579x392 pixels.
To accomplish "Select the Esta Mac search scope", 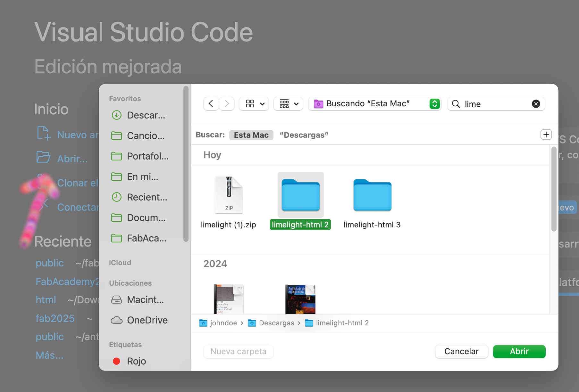I will pos(251,135).
